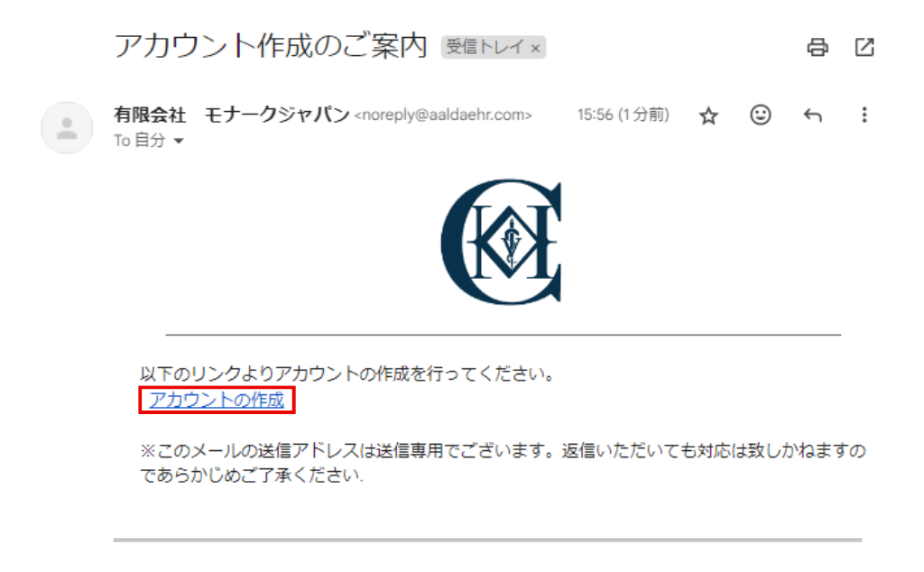Click sender name 有限会社 モナークジャパン

coord(232,115)
